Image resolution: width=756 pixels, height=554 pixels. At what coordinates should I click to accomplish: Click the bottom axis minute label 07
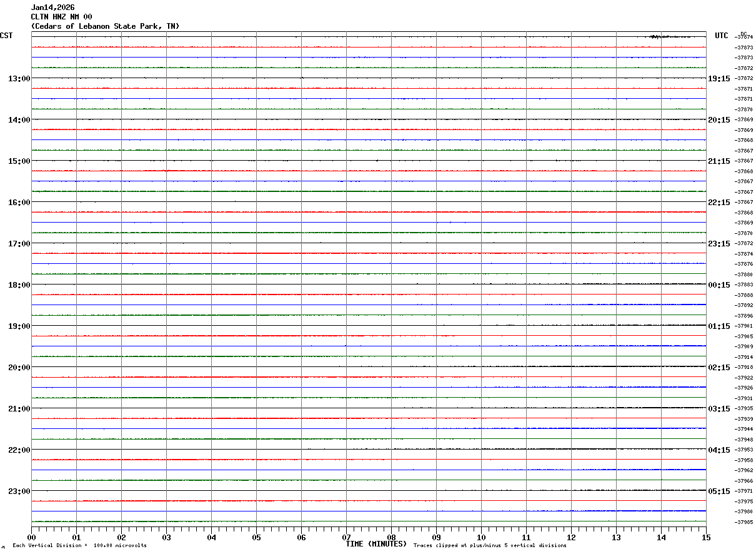[347, 537]
